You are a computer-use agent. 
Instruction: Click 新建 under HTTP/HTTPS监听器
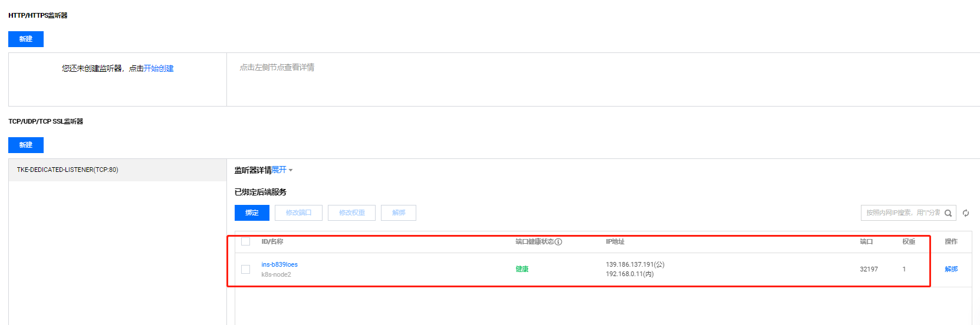[x=26, y=39]
